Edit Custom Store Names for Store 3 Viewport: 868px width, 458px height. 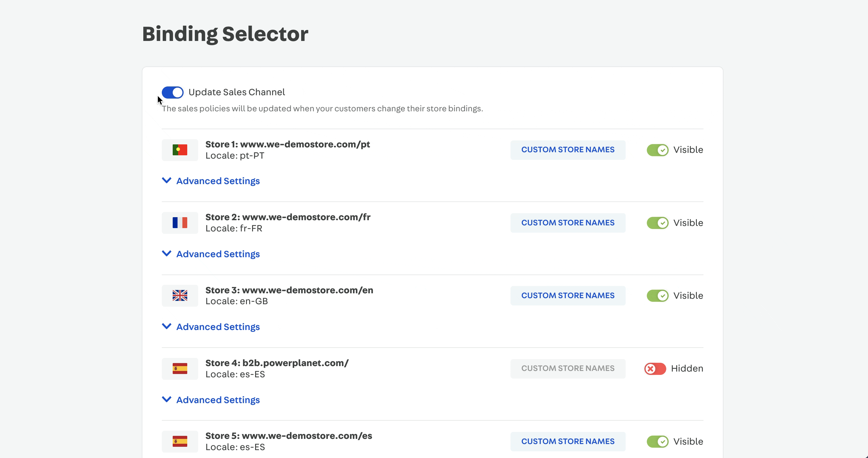tap(567, 295)
